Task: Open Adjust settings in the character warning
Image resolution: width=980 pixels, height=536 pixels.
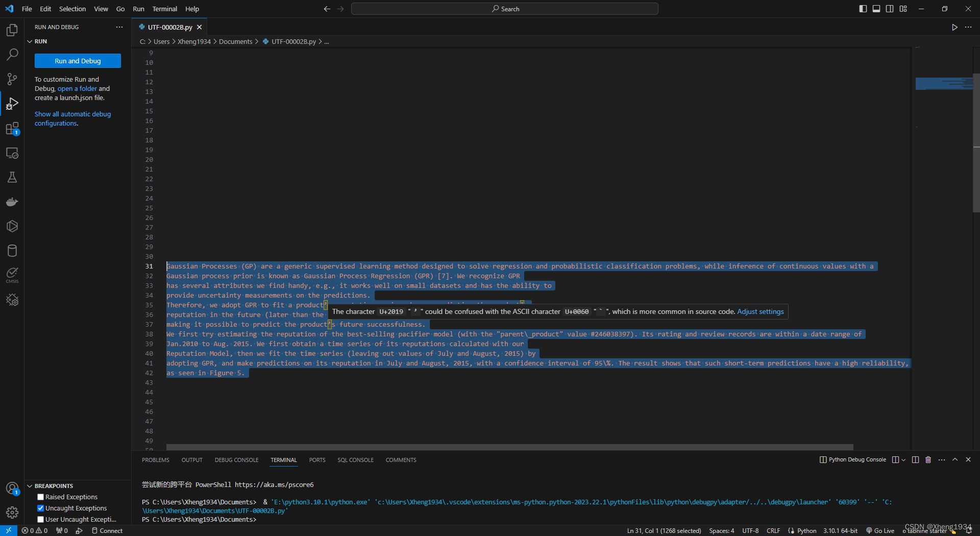Action: pos(760,311)
